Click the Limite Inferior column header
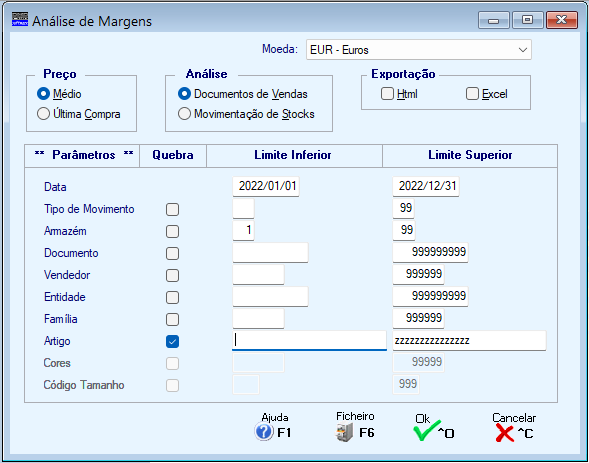Screen dimensions: 589x463 coord(294,155)
